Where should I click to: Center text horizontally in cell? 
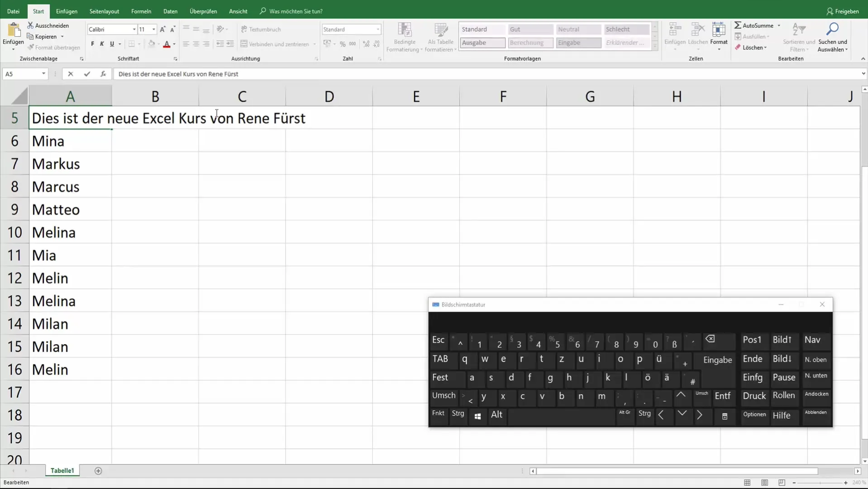196,44
